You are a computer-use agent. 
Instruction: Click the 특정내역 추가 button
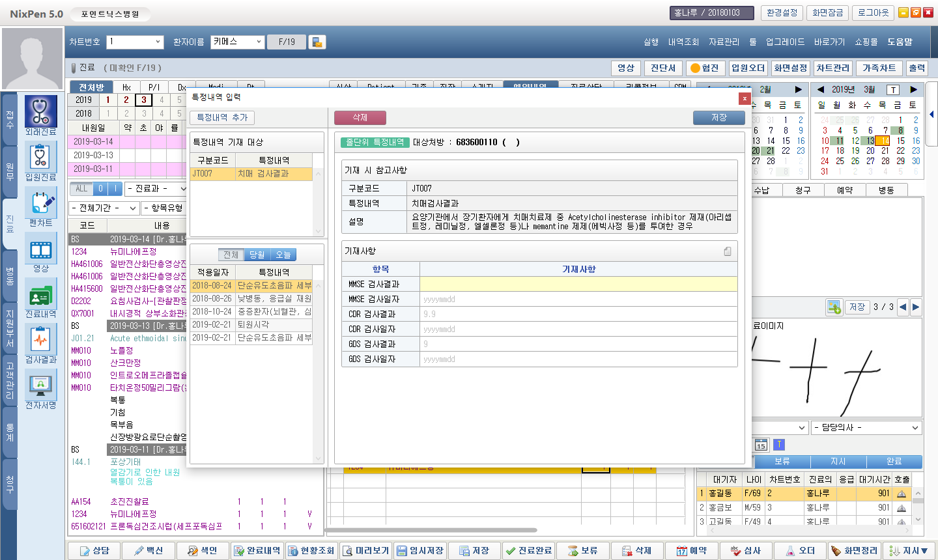(x=222, y=118)
